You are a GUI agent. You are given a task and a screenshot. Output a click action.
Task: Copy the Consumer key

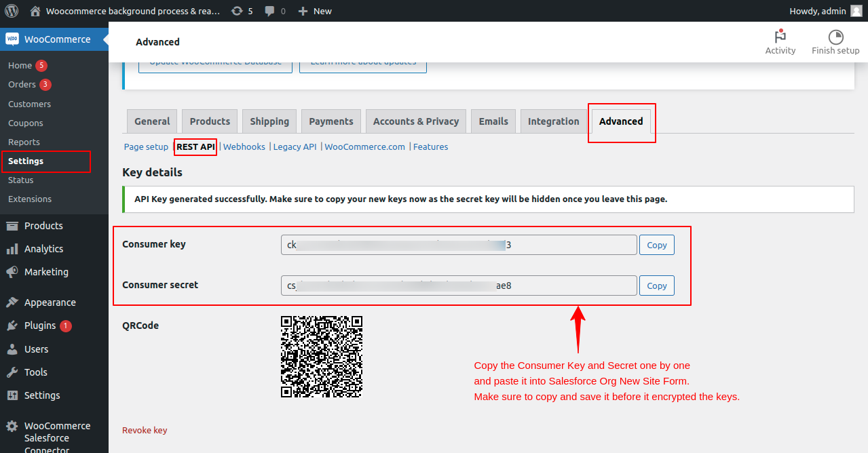[x=656, y=245]
